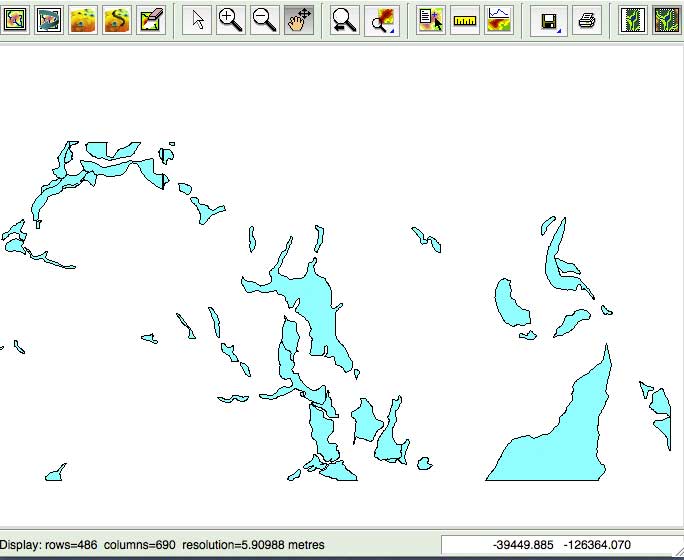Click the printer icon

[587, 20]
